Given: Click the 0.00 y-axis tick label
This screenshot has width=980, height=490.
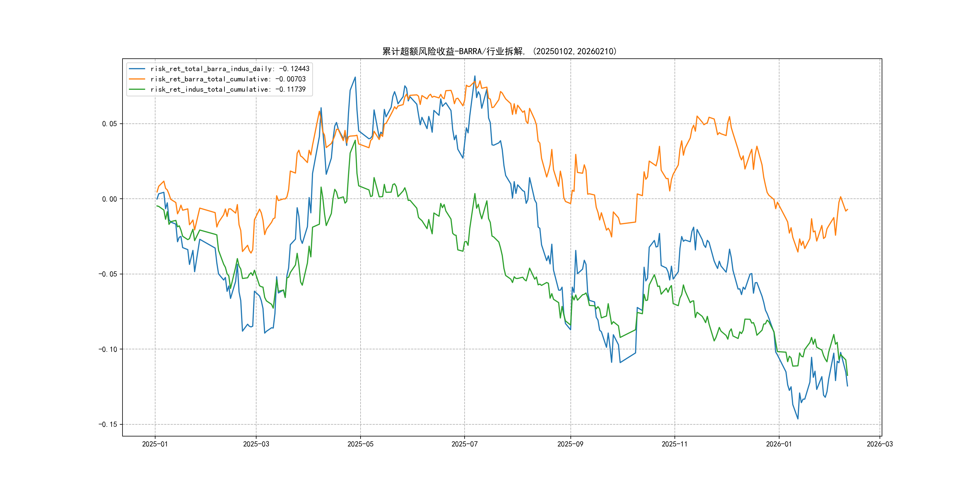Looking at the screenshot, I should tap(109, 199).
